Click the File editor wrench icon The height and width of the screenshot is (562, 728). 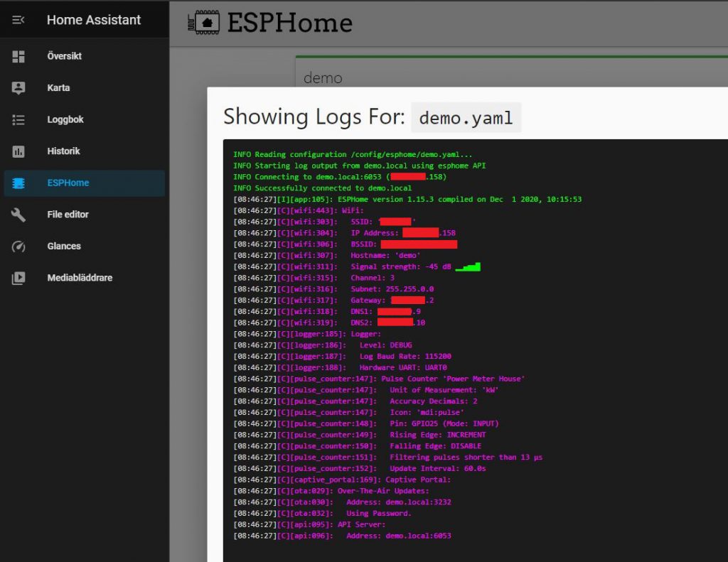[x=18, y=215]
